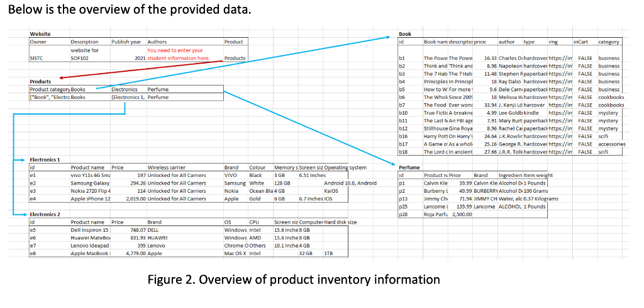The width and height of the screenshot is (644, 308).
Task: Click the "2021" publish year cell
Action: pos(140,58)
